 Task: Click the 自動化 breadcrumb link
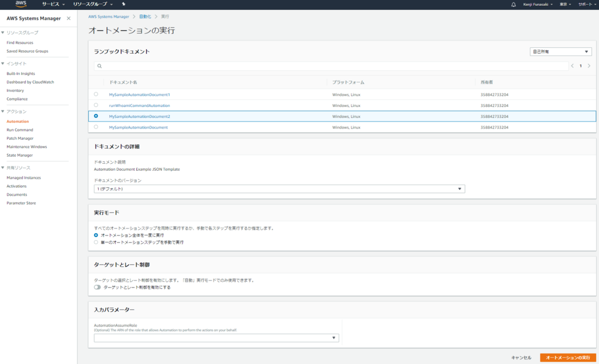point(145,17)
